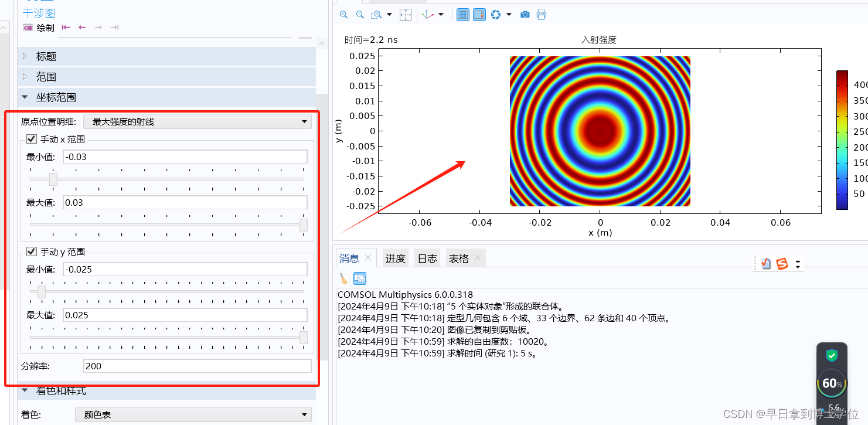Open dropdown arrow beside aperture icon
The width and height of the screenshot is (868, 425).
pos(509,15)
